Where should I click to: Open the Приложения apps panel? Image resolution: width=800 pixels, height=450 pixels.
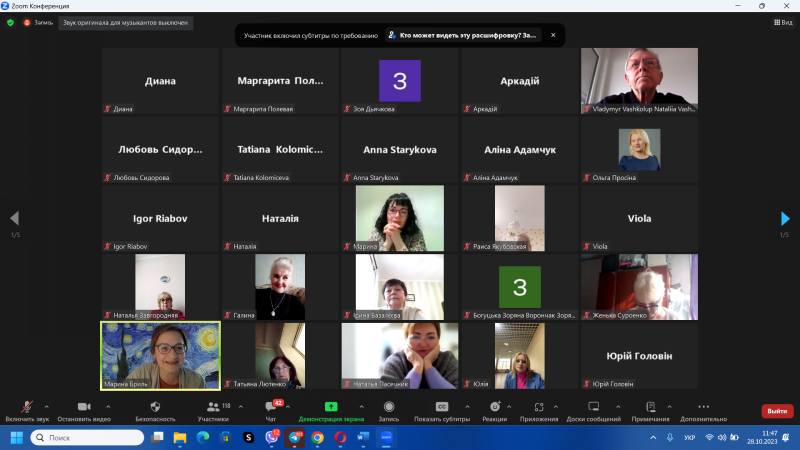(x=539, y=410)
